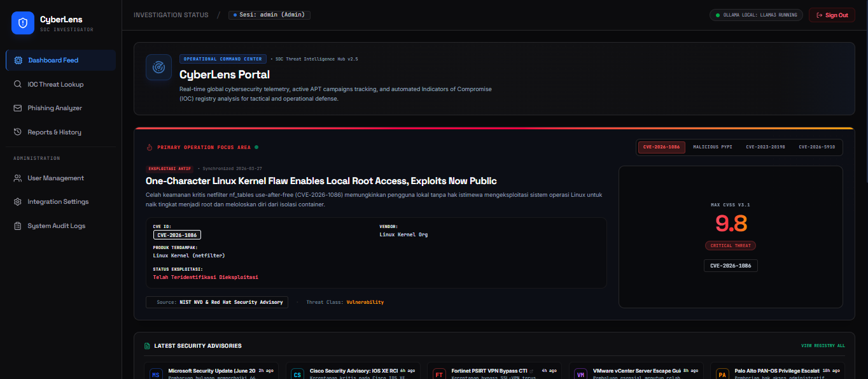Click Operational Command Center badge
Viewport: 868px width, 379px height.
point(223,59)
